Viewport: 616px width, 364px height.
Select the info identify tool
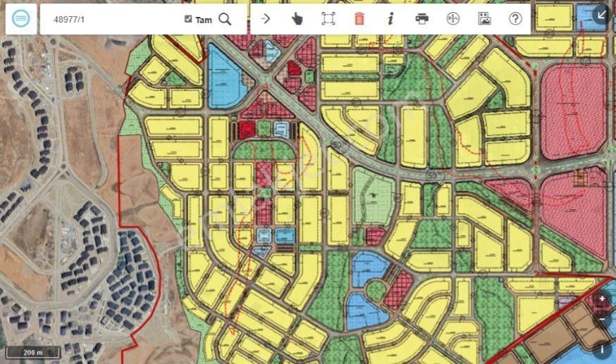tap(390, 19)
